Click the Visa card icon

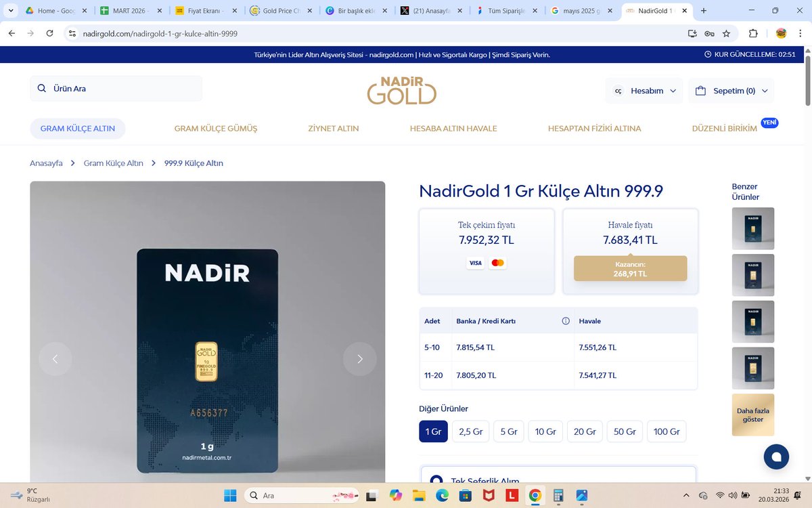click(x=475, y=263)
